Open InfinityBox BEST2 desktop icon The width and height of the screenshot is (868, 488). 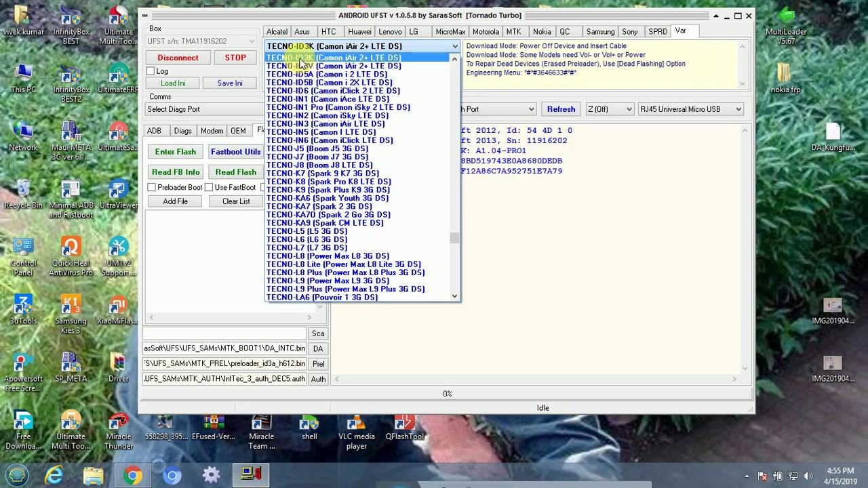71,83
